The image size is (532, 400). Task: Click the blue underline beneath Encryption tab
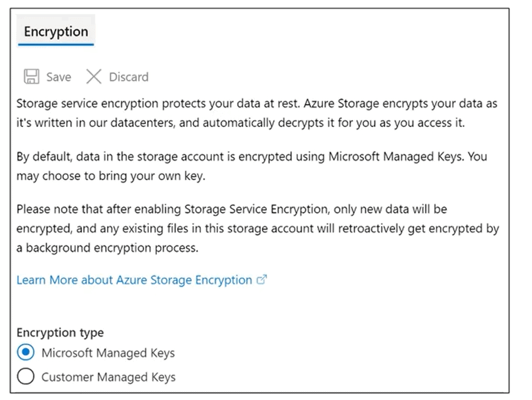point(56,45)
